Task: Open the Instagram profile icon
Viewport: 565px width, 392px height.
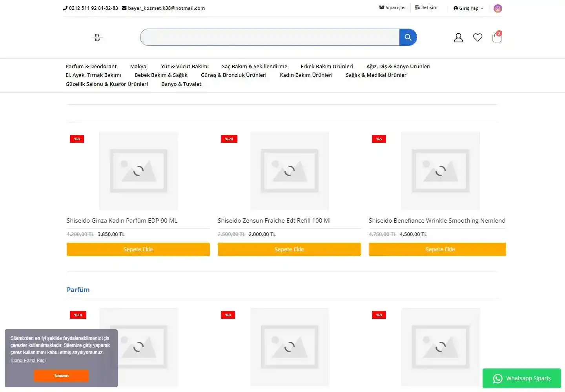Action: coord(498,8)
